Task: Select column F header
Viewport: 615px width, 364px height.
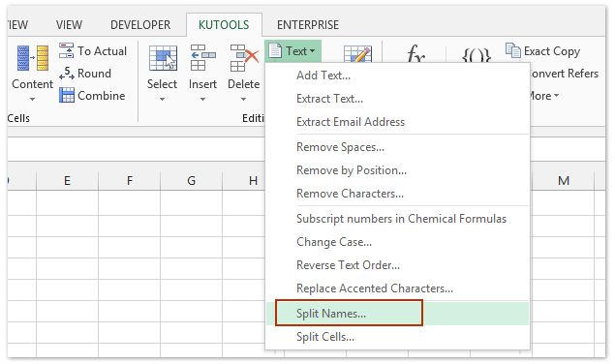Action: [130, 180]
